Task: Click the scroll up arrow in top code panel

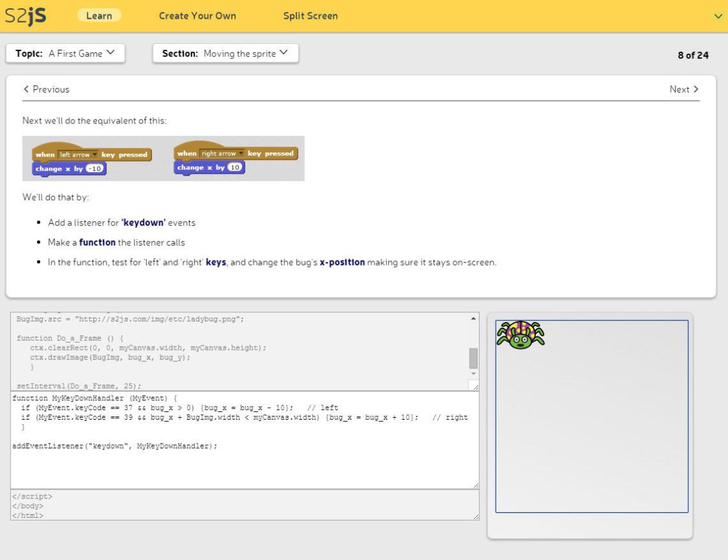Action: click(x=472, y=319)
